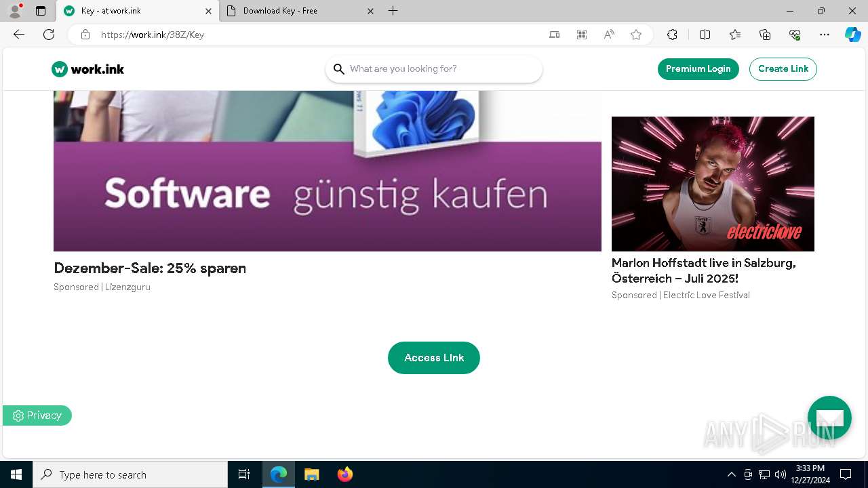Add this page to favorites star
Image resolution: width=868 pixels, height=488 pixels.
tap(636, 35)
